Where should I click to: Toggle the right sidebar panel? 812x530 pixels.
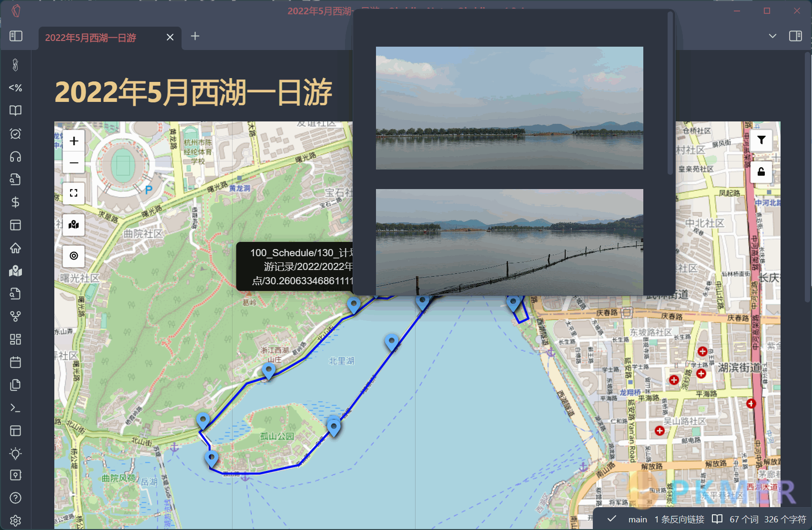pyautogui.click(x=795, y=36)
